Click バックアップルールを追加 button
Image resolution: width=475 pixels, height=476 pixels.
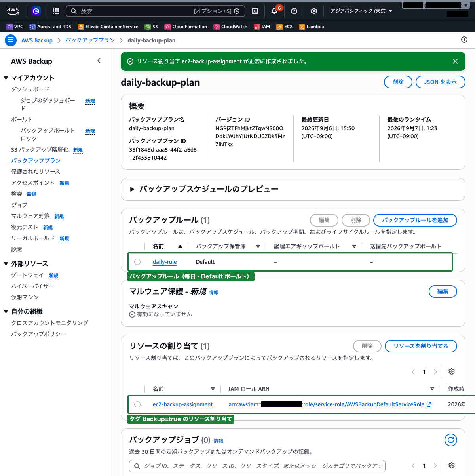tap(415, 220)
